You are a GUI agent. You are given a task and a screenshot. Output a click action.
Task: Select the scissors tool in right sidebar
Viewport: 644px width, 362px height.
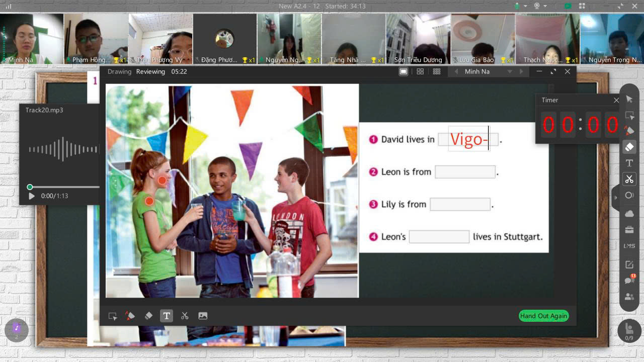pyautogui.click(x=629, y=179)
